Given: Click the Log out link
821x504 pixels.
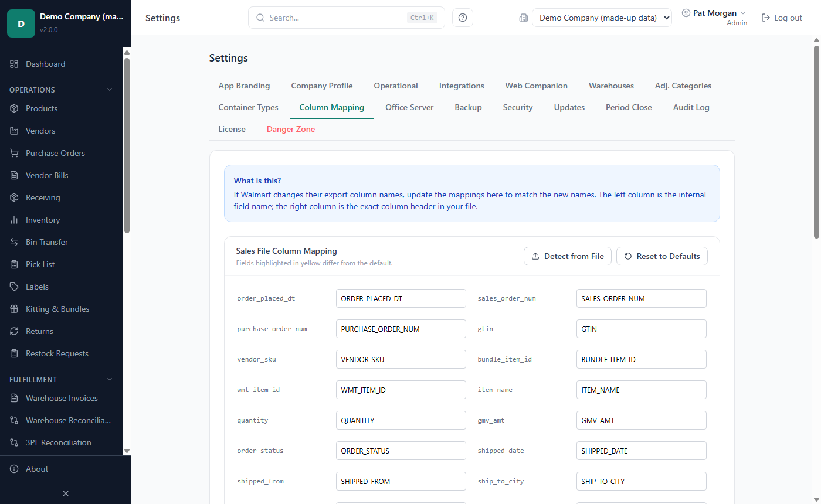Looking at the screenshot, I should pyautogui.click(x=782, y=18).
